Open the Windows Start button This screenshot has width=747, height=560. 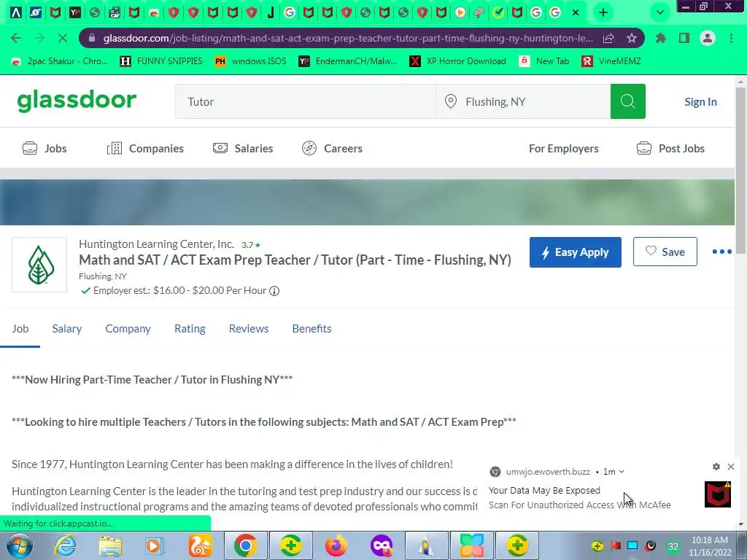pyautogui.click(x=20, y=545)
